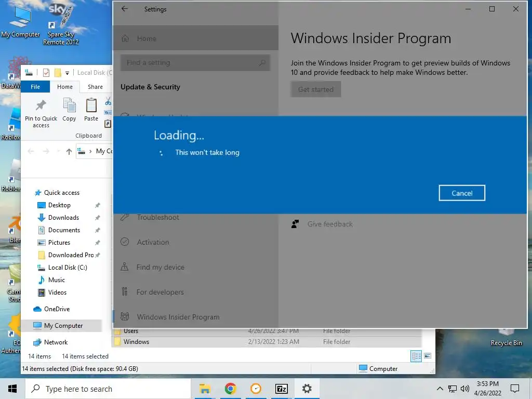Image resolution: width=532 pixels, height=399 pixels.
Task: Open Pictures in navigation pane
Action: pos(59,243)
